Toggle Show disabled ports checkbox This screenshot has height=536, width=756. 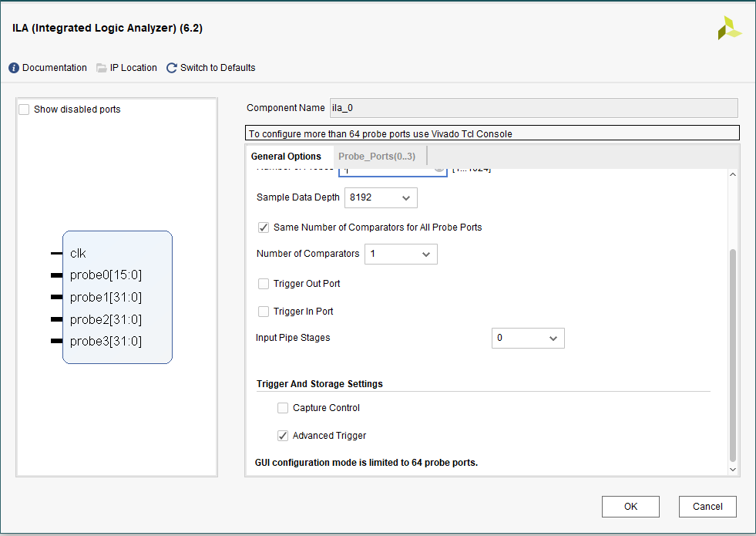24,110
